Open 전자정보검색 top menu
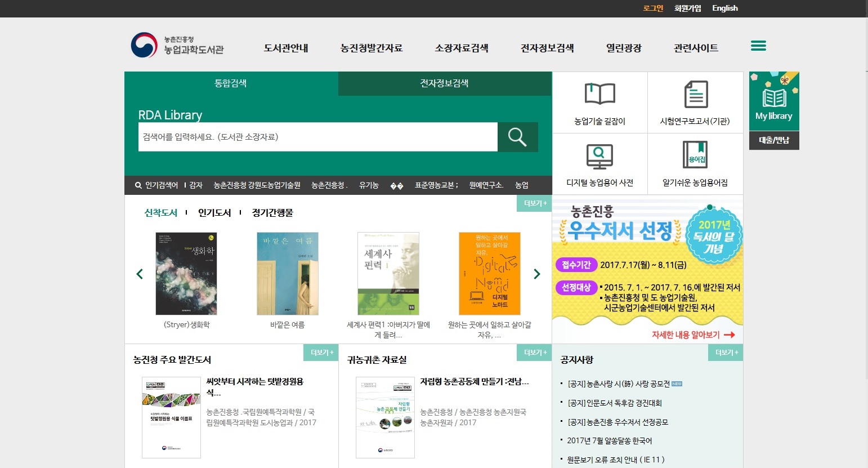The image size is (868, 468). (x=547, y=48)
